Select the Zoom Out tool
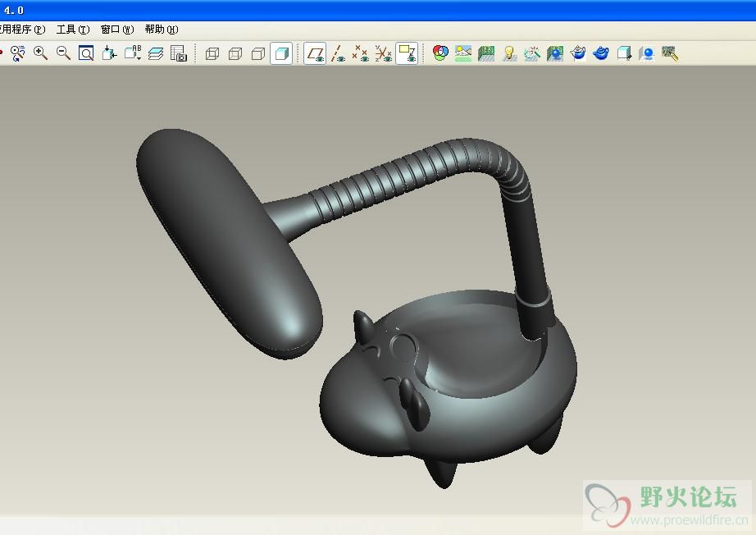Screen dimensions: 756x535 coord(63,53)
